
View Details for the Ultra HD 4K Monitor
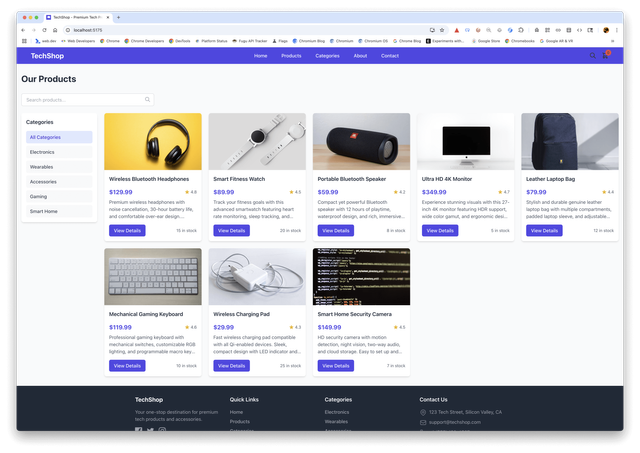click(439, 230)
